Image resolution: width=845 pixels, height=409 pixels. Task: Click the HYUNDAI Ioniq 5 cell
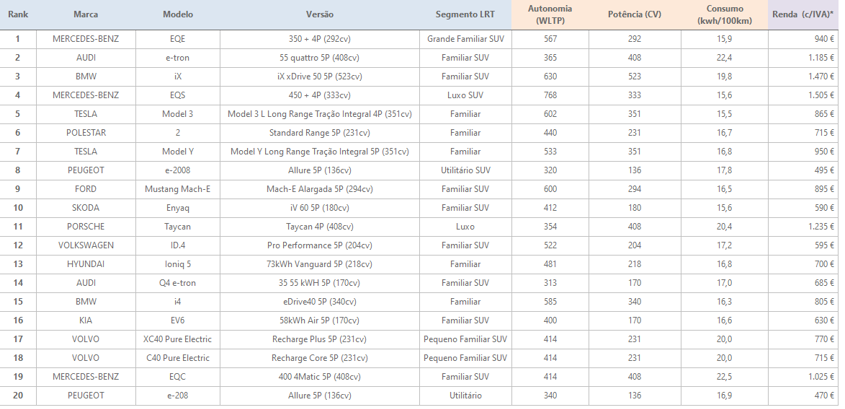pyautogui.click(x=177, y=264)
